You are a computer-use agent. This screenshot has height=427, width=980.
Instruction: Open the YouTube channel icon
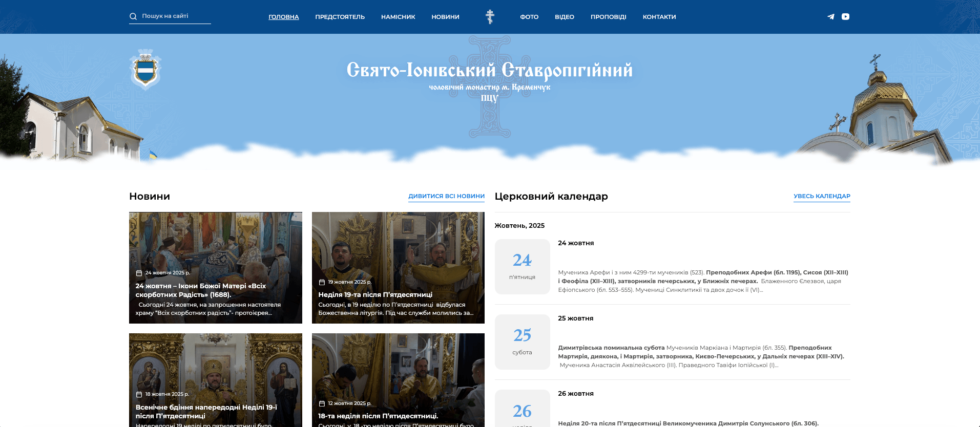click(x=846, y=17)
